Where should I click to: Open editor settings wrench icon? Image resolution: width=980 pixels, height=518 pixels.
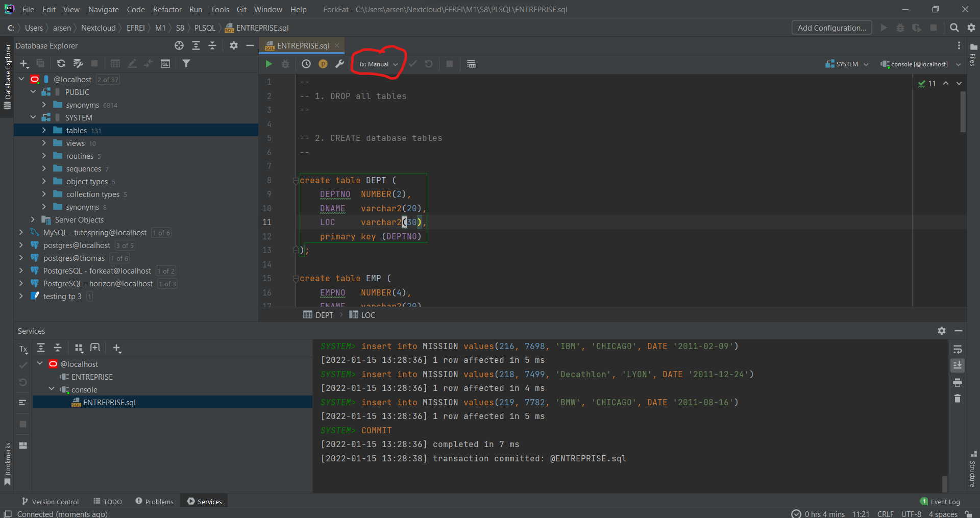click(339, 64)
